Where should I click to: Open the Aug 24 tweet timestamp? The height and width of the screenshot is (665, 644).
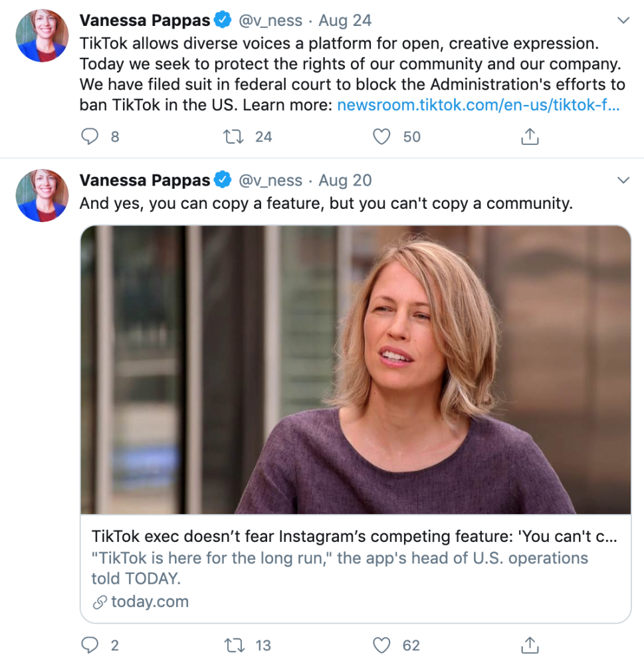(345, 21)
